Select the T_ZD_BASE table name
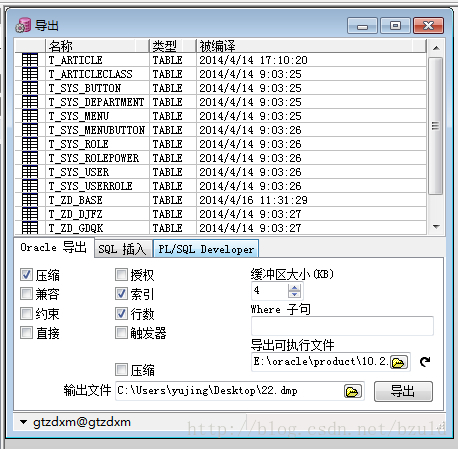 76,200
